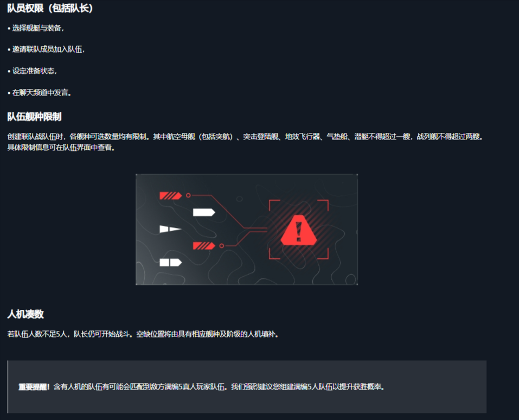Click the bottom white two-segment ship marker
This screenshot has width=519, height=420.
(170, 262)
